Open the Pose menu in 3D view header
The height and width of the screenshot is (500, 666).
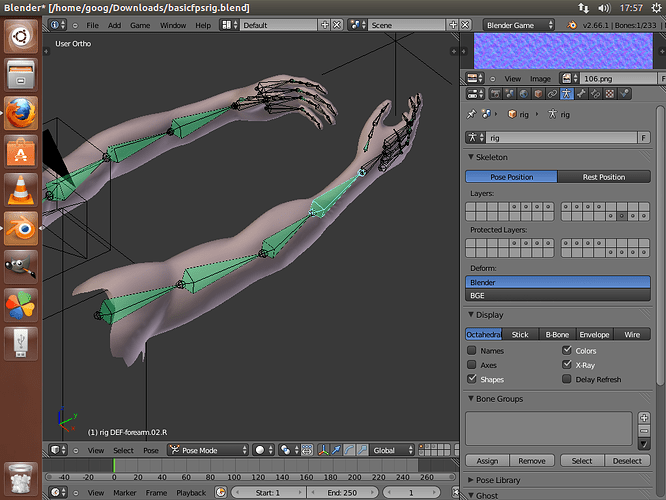tap(151, 450)
